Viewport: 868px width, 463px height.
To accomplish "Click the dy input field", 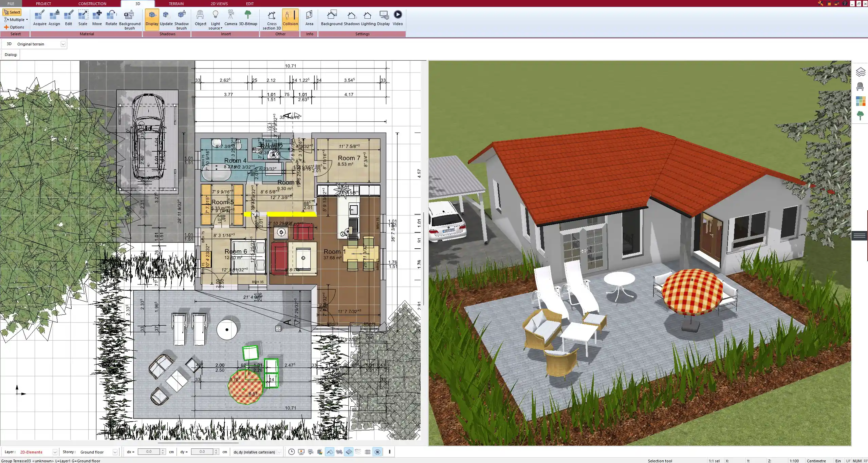I will tap(202, 452).
